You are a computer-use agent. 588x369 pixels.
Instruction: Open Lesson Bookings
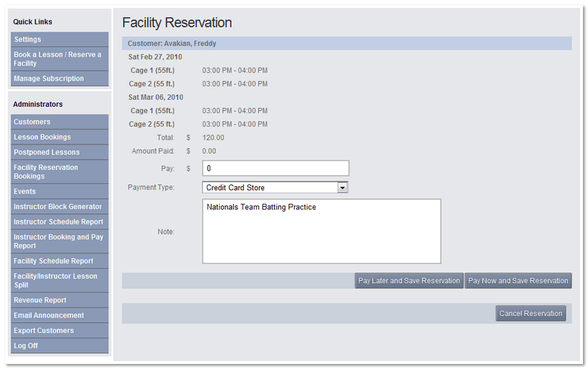tap(59, 137)
